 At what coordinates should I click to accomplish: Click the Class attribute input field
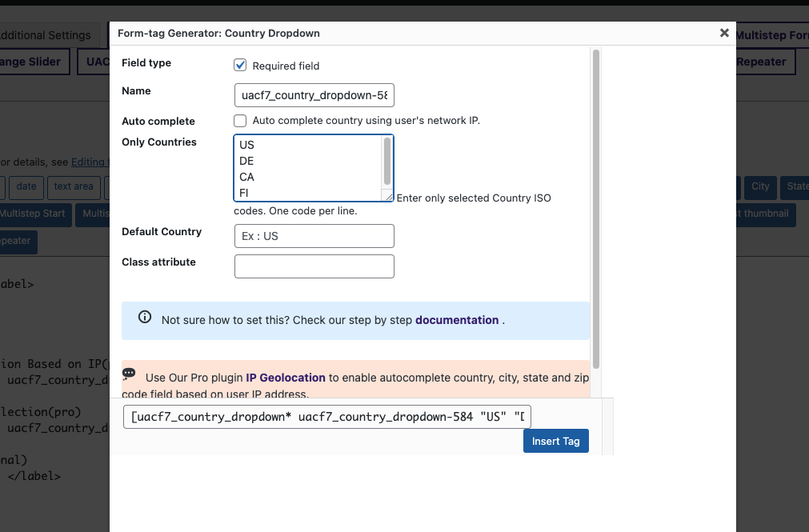314,266
